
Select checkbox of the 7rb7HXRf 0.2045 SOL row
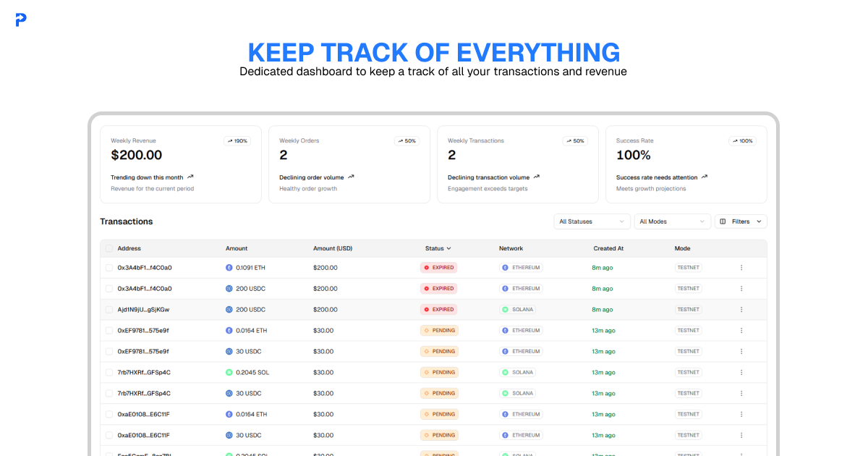coord(109,373)
